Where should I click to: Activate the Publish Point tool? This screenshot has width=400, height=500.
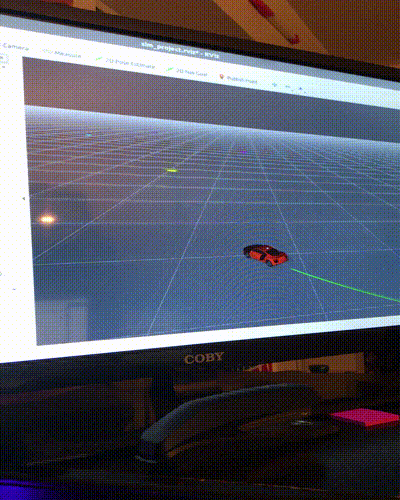[x=239, y=79]
